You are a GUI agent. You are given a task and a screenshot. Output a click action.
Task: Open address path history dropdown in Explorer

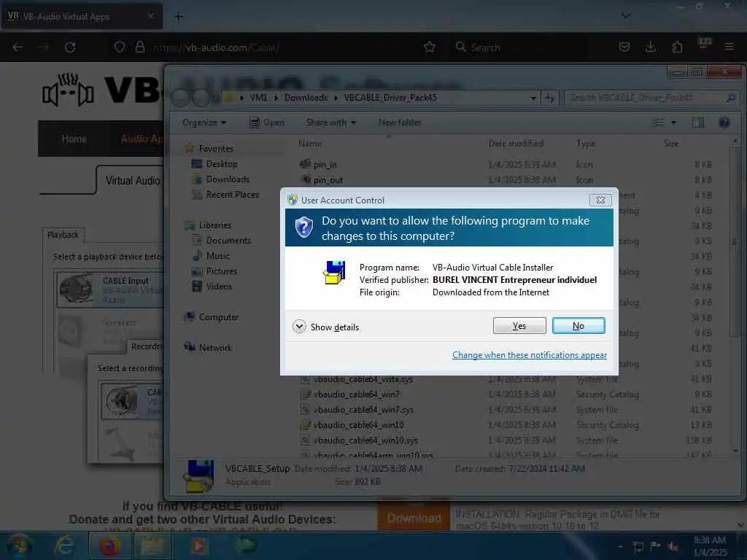tap(533, 98)
